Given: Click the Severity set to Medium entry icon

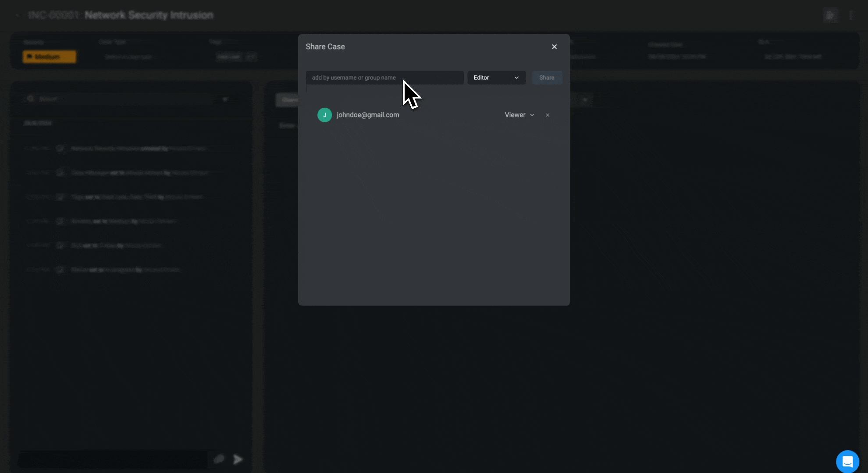Looking at the screenshot, I should tap(60, 221).
